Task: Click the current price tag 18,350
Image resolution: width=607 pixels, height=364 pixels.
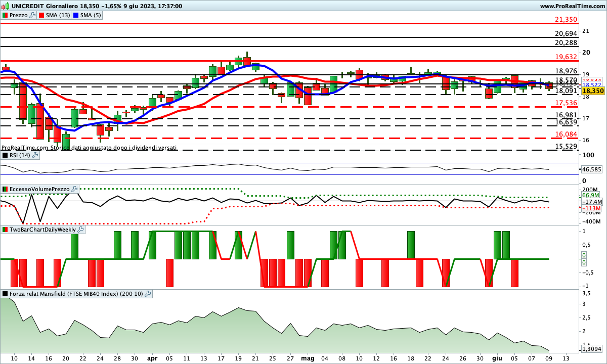Action: click(x=593, y=91)
